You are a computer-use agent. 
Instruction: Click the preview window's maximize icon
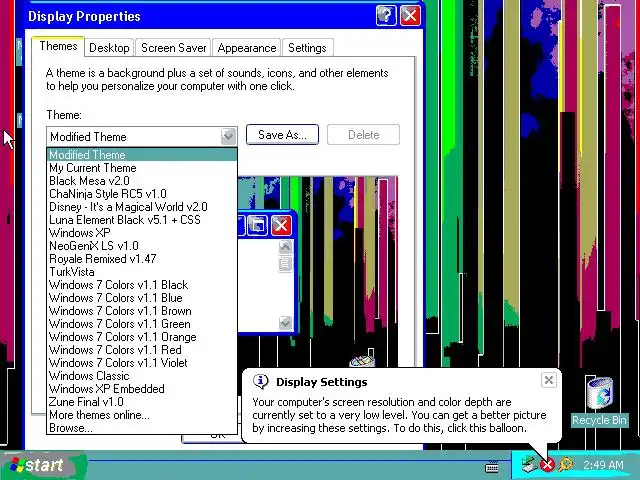tap(258, 225)
